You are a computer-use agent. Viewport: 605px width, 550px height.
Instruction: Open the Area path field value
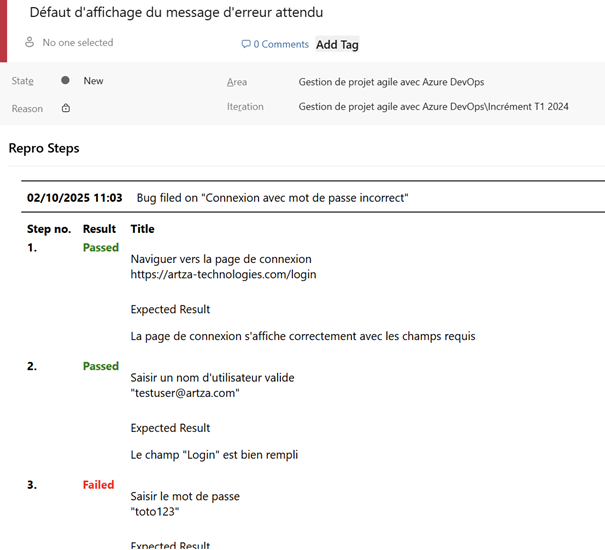point(405,82)
